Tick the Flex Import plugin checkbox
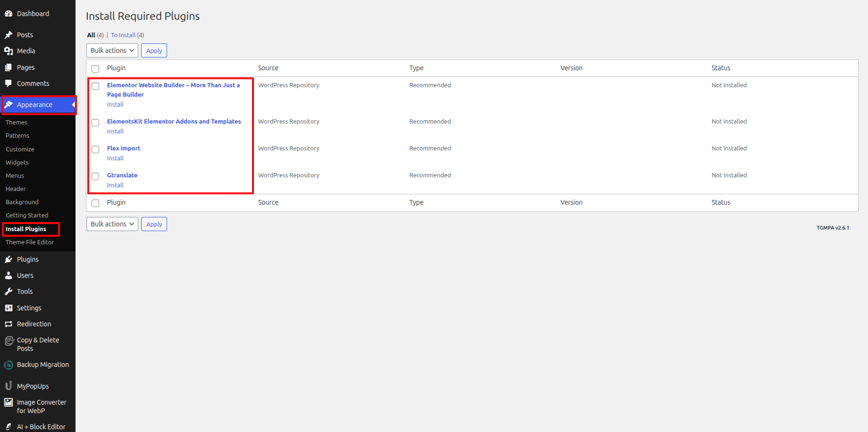Image resolution: width=868 pixels, height=432 pixels. (x=95, y=150)
